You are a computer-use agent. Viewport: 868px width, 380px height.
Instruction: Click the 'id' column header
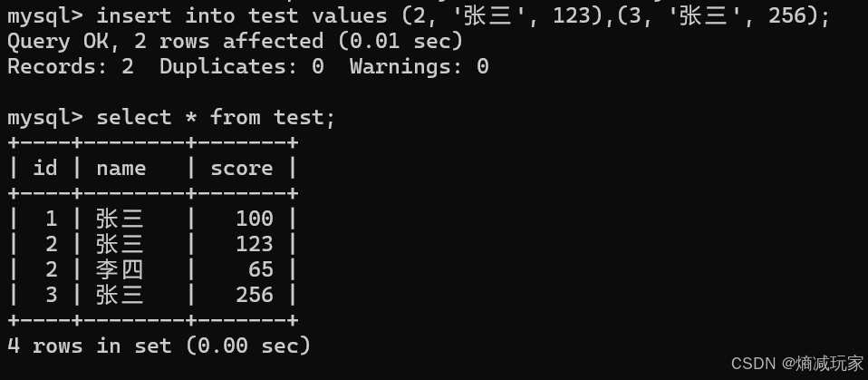(44, 168)
